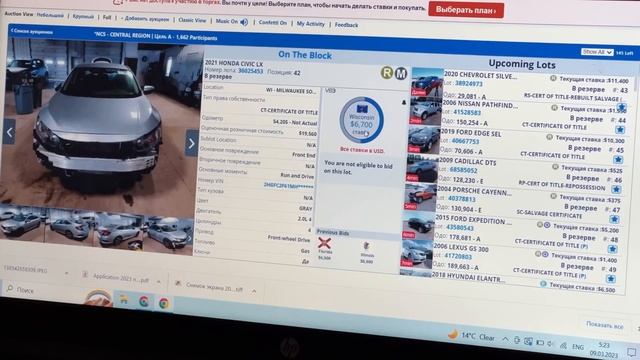Viewport: 640px width, 360px height.
Task: Click the volume icon in system tray
Action: (551, 344)
